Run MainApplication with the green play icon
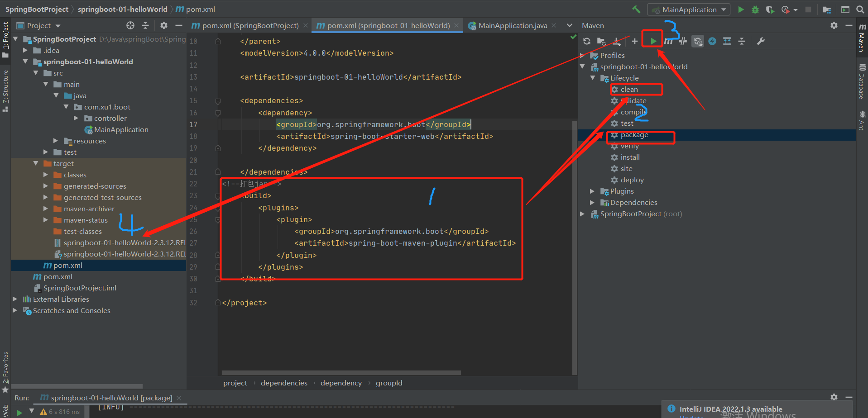This screenshot has height=418, width=868. tap(741, 9)
